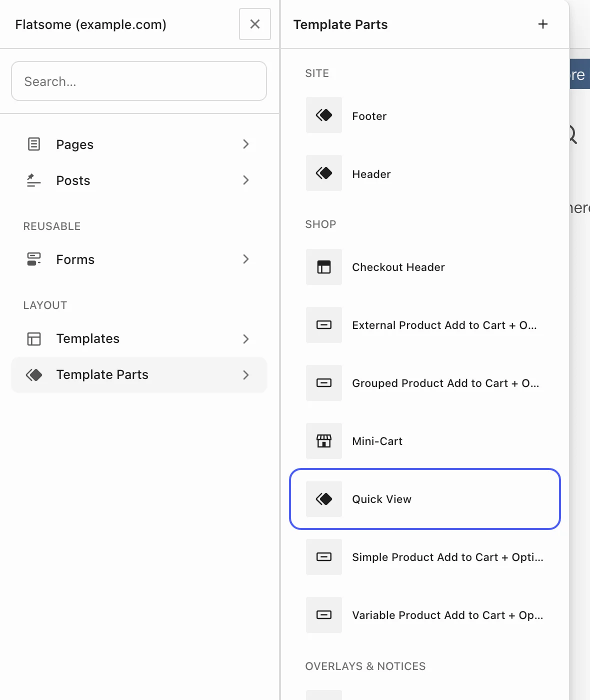Expand the Template Parts chevron arrow
Viewport: 590px width, 700px height.
pyautogui.click(x=246, y=375)
